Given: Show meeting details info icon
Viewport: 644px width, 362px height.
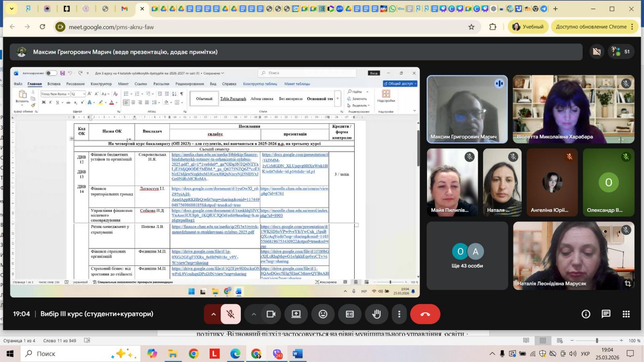Looking at the screenshot, I should pos(586,314).
